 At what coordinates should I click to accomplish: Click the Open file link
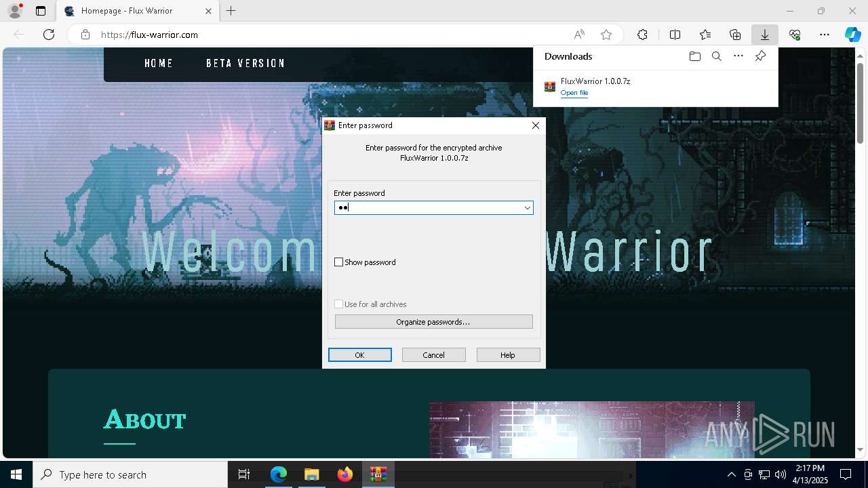click(574, 93)
